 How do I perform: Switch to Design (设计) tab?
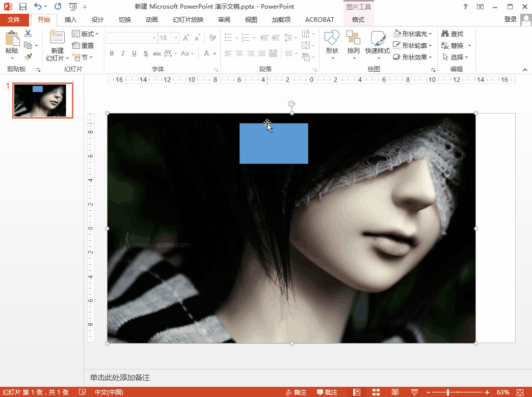point(98,20)
